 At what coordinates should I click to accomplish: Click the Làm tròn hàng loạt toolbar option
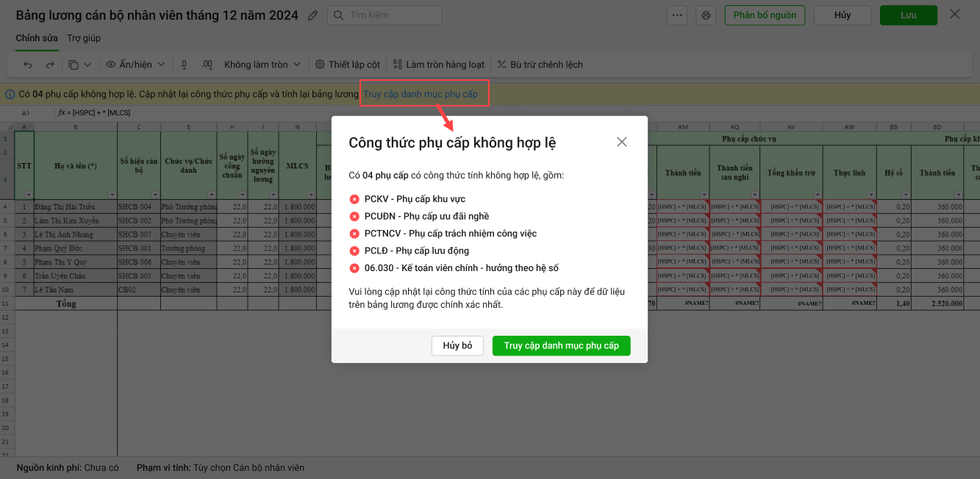coord(439,65)
